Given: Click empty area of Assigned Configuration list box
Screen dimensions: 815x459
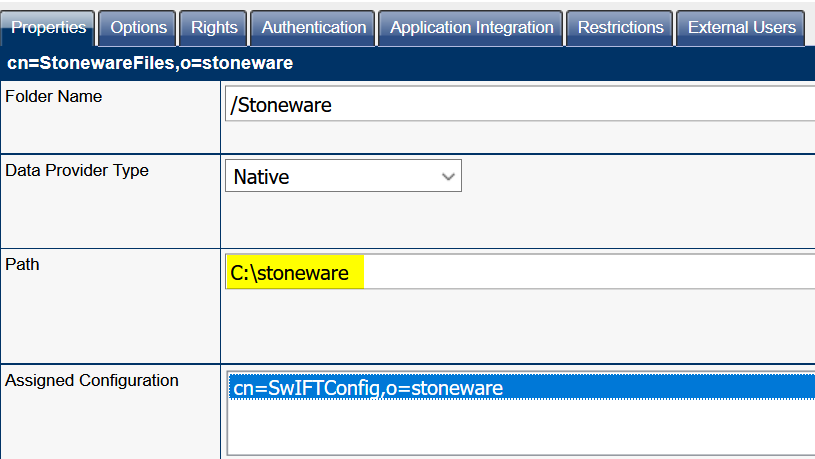Looking at the screenshot, I should point(521,427).
